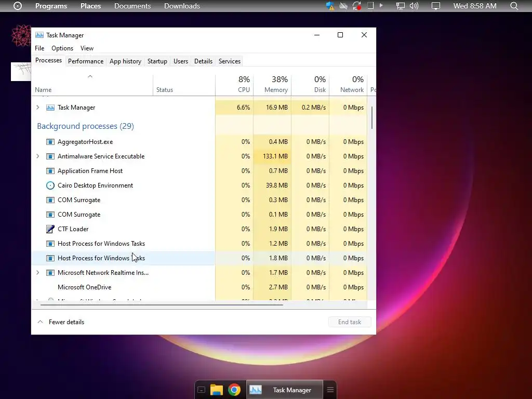The height and width of the screenshot is (399, 532).
Task: Open the Services tab
Action: click(x=229, y=61)
